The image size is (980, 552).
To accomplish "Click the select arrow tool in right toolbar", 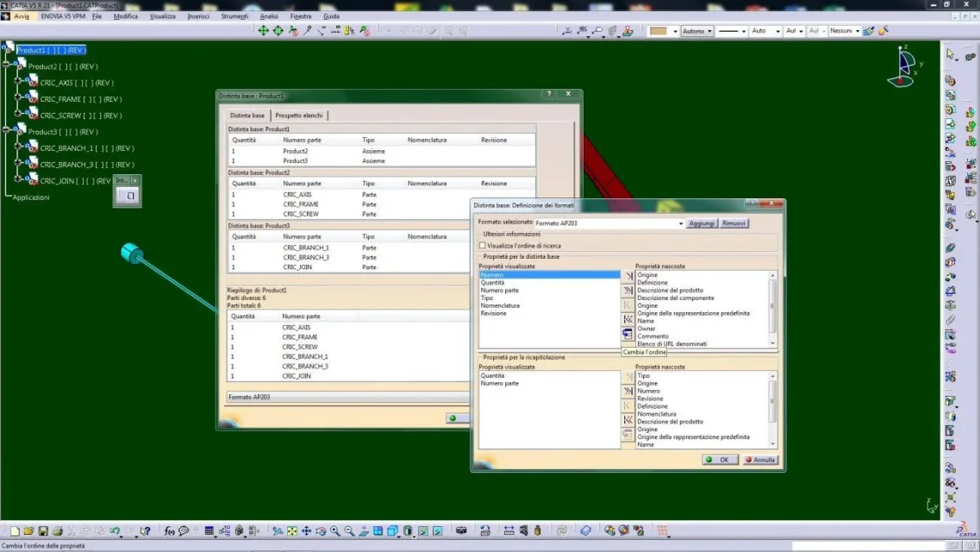I will pyautogui.click(x=950, y=53).
